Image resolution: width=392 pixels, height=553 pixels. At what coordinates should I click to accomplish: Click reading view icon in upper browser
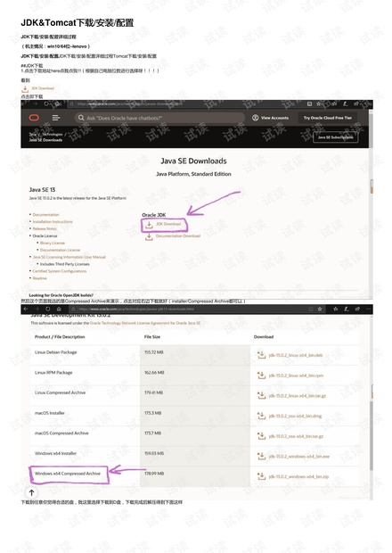point(309,104)
